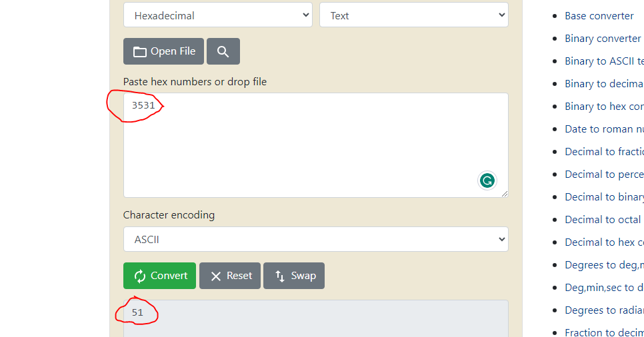Image resolution: width=644 pixels, height=337 pixels.
Task: Open the Text target format dropdown
Action: [413, 15]
